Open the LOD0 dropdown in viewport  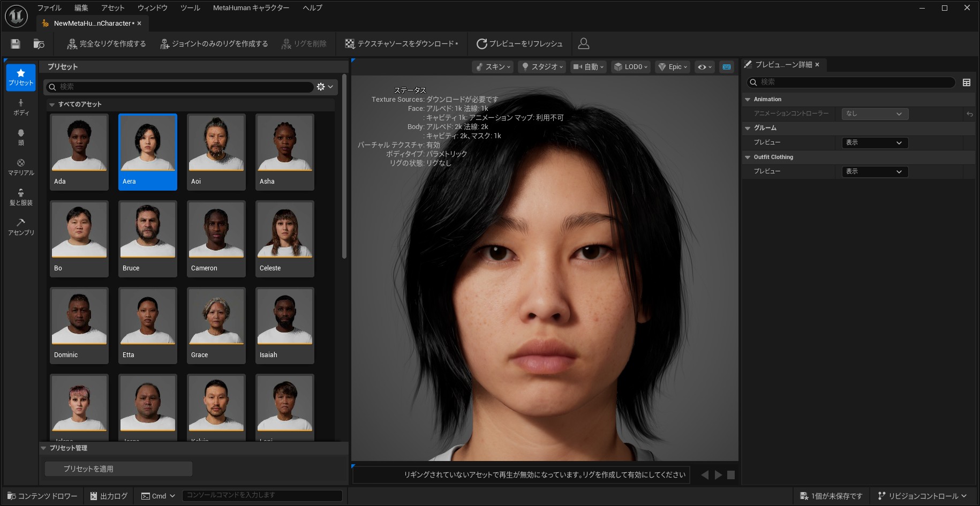pyautogui.click(x=631, y=67)
